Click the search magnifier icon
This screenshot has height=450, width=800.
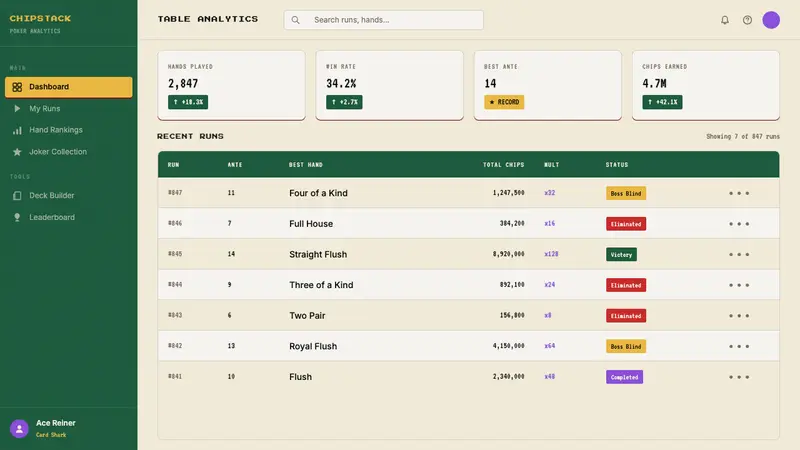[x=295, y=20]
